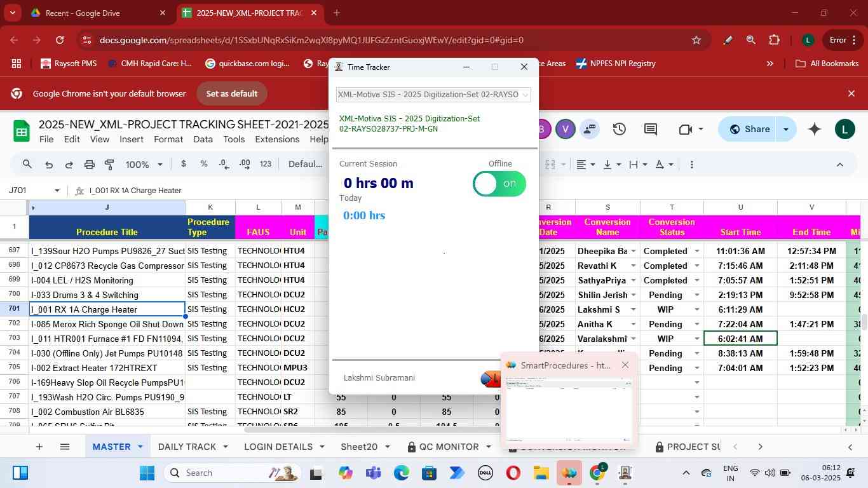Toggle the Time Tracker on/off switch
The height and width of the screenshot is (488, 868).
pyautogui.click(x=499, y=184)
